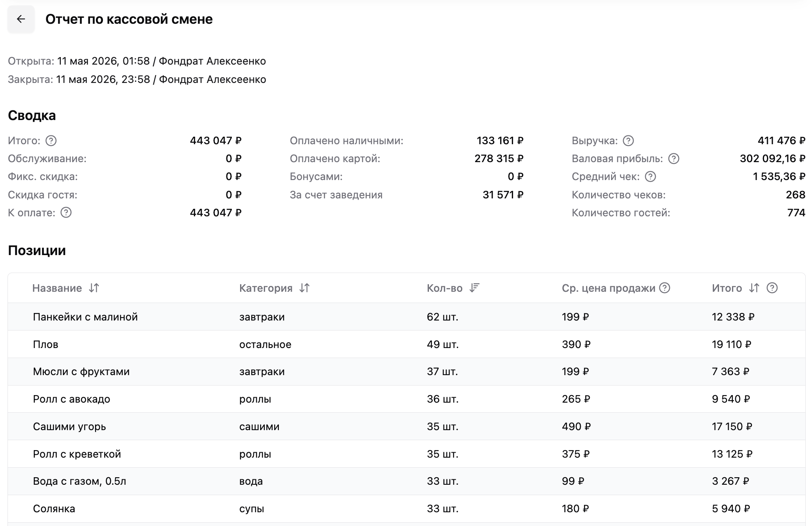Select the Ролл с авокадо row
Image resolution: width=812 pixels, height=526 pixels.
coord(406,399)
